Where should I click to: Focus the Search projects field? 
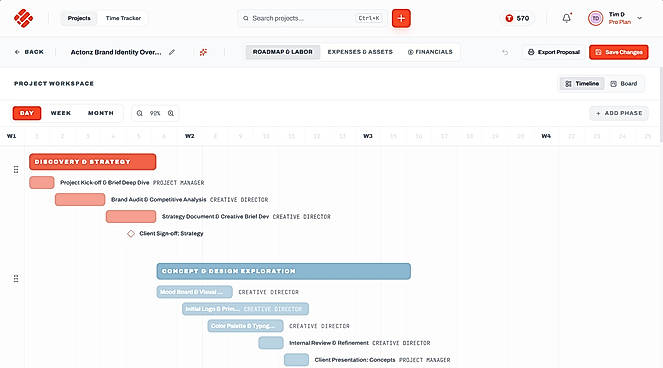tap(312, 18)
